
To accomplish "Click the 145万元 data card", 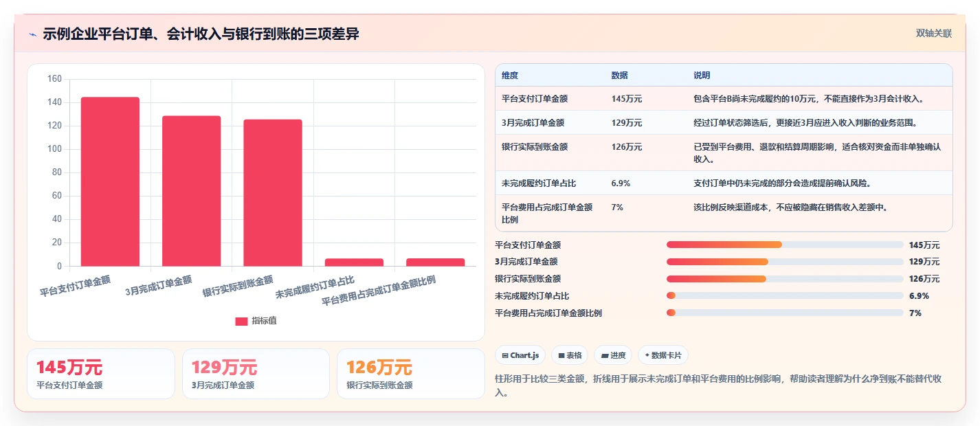I will pyautogui.click(x=101, y=374).
